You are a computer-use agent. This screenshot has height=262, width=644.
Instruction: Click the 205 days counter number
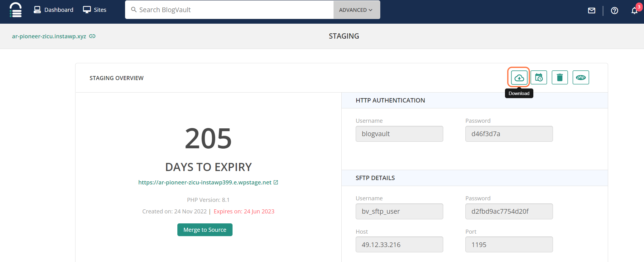[208, 138]
